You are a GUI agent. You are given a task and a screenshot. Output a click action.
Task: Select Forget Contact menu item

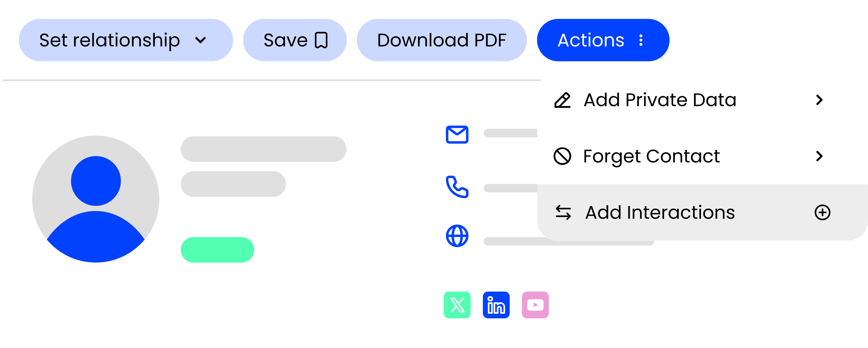tap(702, 156)
